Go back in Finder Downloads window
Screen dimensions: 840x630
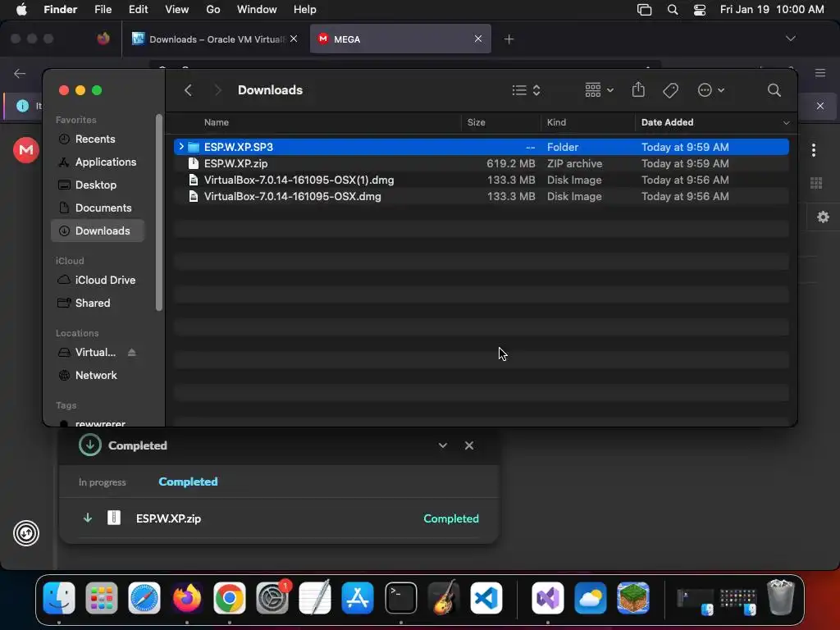[188, 90]
